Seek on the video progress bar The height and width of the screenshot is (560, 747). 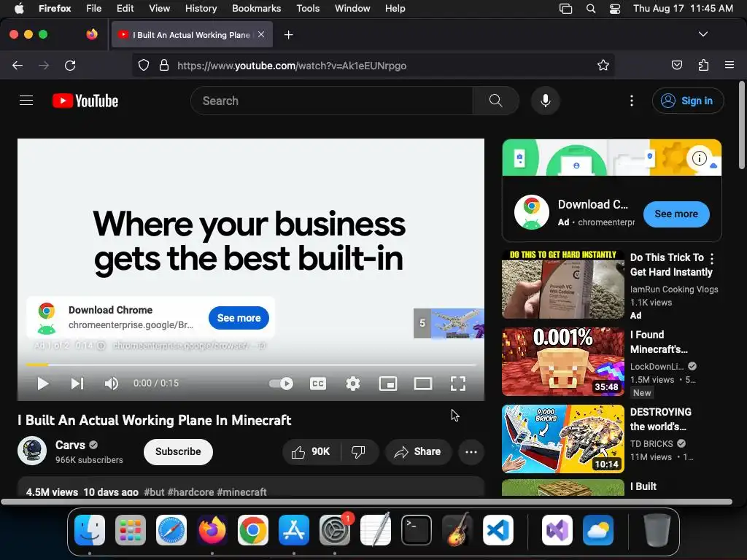251,365
